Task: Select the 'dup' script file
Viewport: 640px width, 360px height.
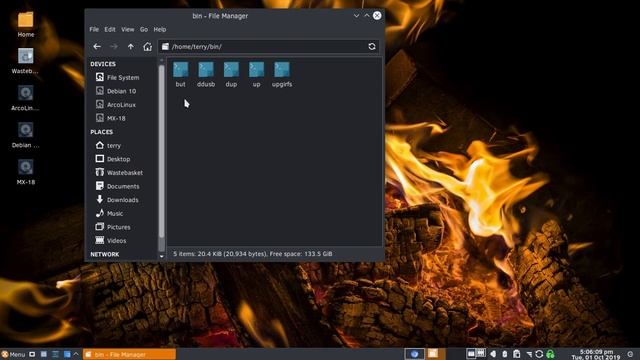Action: coord(231,74)
